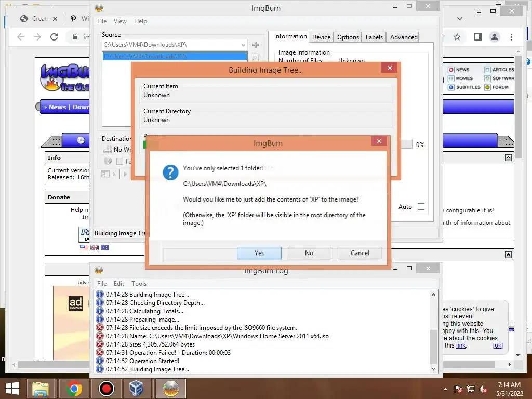Click the Action Center flag tray icon
The height and width of the screenshot is (399, 532).
pos(458,389)
